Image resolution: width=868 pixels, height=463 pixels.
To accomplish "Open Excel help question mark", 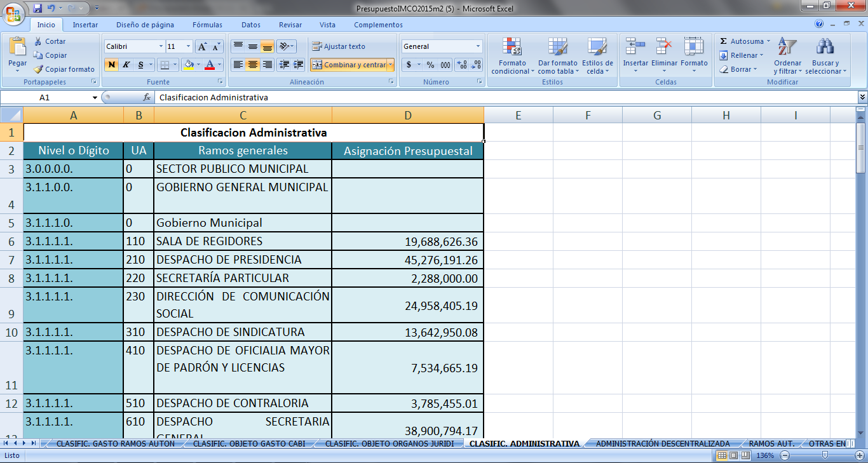I will click(819, 24).
